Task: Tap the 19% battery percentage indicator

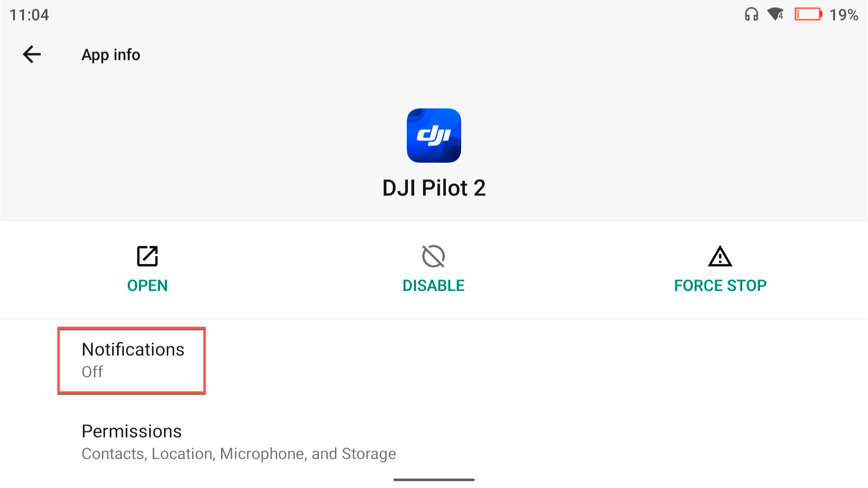Action: coord(843,15)
